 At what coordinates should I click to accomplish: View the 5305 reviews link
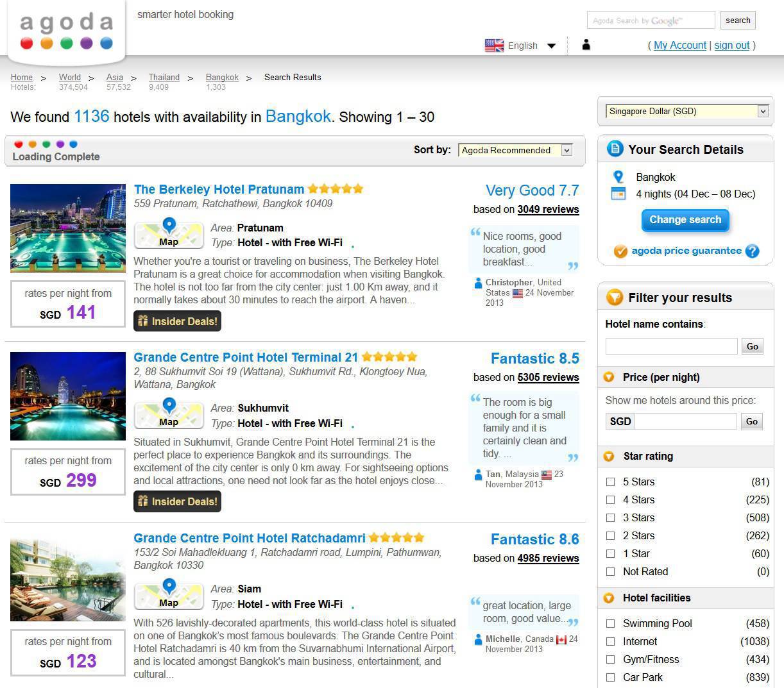pos(549,377)
